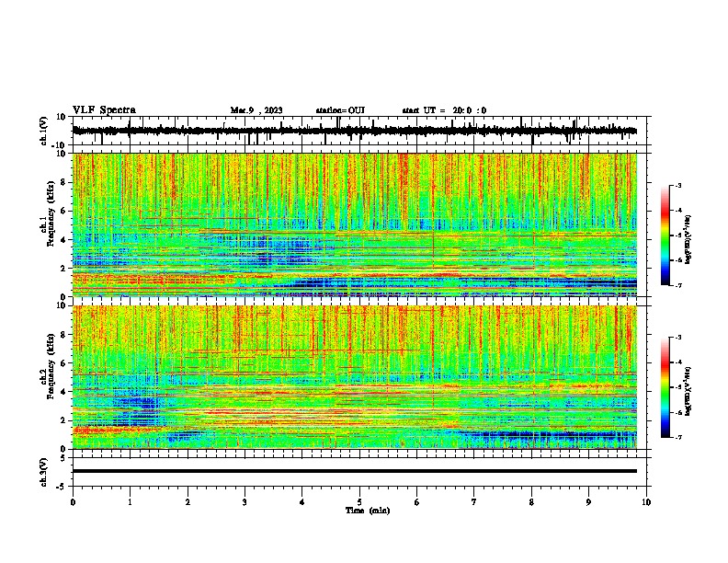Click the "start UT = 20:0 :0" header text
The height and width of the screenshot is (563, 728).
[444, 110]
